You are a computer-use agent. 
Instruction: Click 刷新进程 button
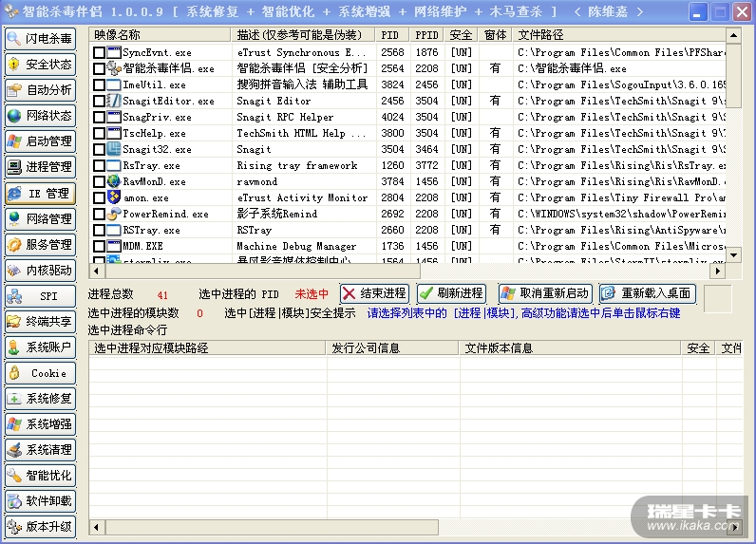[x=451, y=293]
